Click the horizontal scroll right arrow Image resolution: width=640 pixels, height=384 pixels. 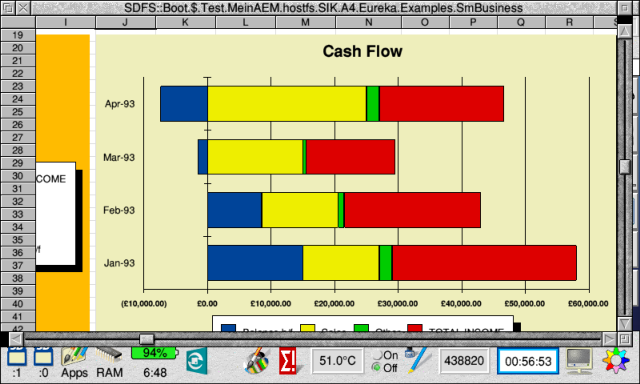609,339
